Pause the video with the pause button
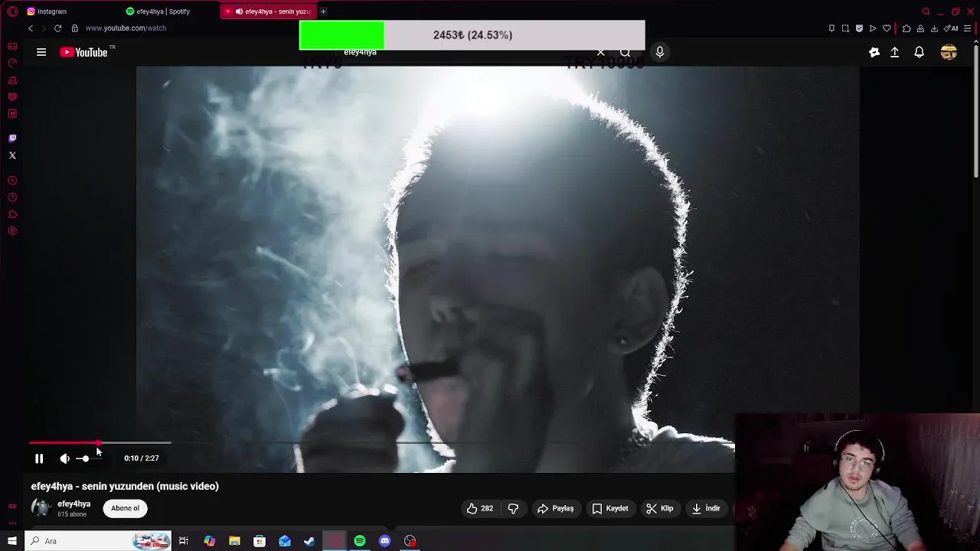This screenshot has height=551, width=980. click(x=39, y=458)
